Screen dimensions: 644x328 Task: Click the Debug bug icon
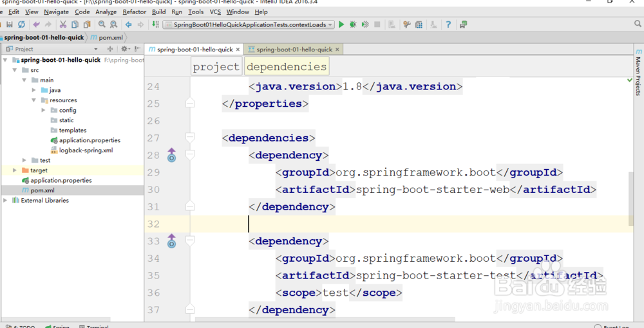[x=353, y=24]
